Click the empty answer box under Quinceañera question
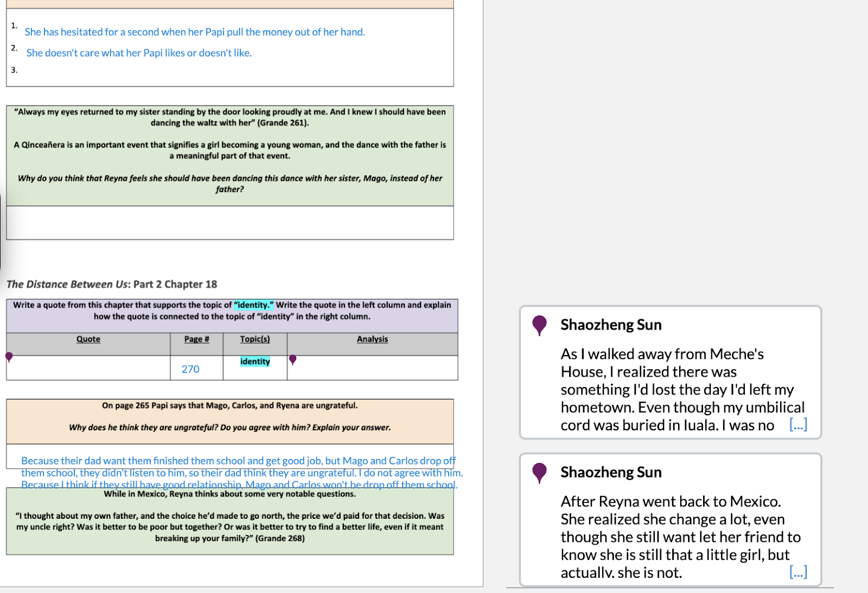Image resolution: width=868 pixels, height=593 pixels. [230, 223]
